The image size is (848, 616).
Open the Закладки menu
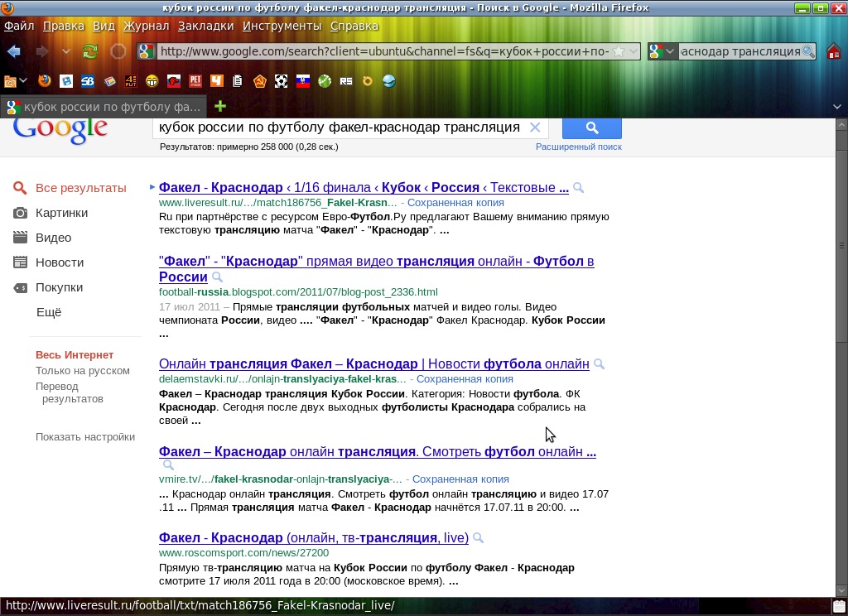tap(205, 26)
